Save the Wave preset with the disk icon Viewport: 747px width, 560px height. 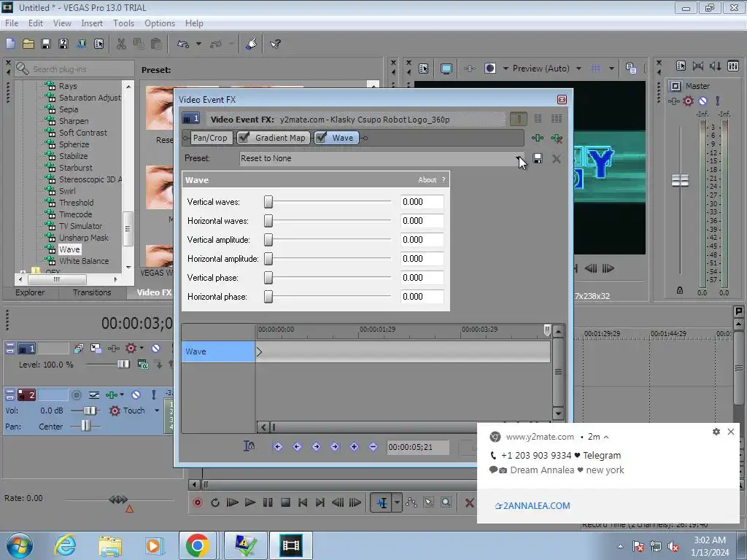click(538, 158)
